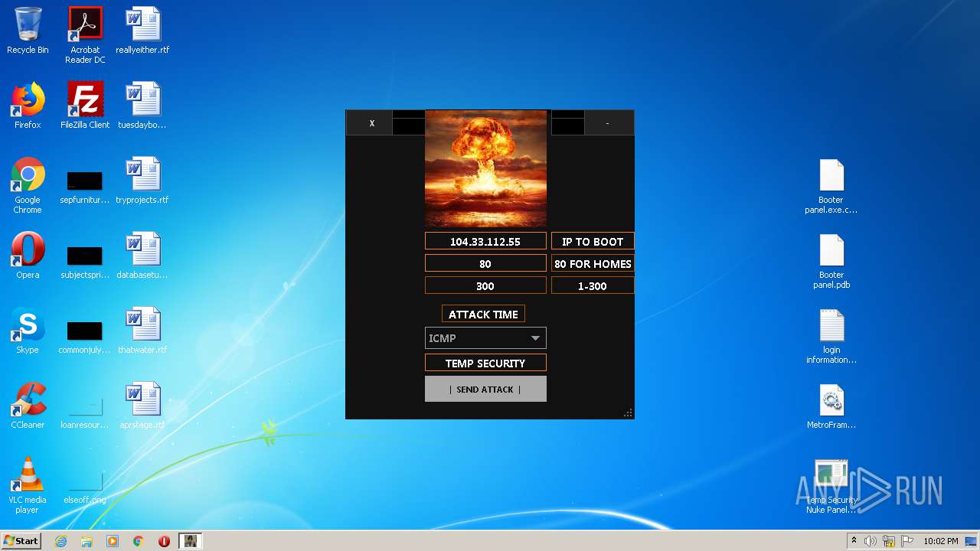Open Windows Media Player on the taskbar
980x551 pixels.
coord(113,541)
